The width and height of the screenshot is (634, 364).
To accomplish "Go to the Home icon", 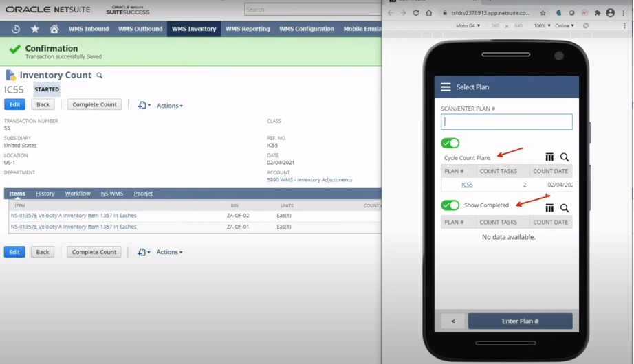I will (54, 29).
